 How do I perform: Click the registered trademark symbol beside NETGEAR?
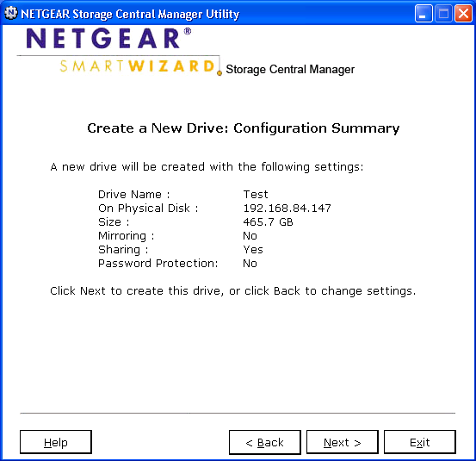(x=188, y=31)
